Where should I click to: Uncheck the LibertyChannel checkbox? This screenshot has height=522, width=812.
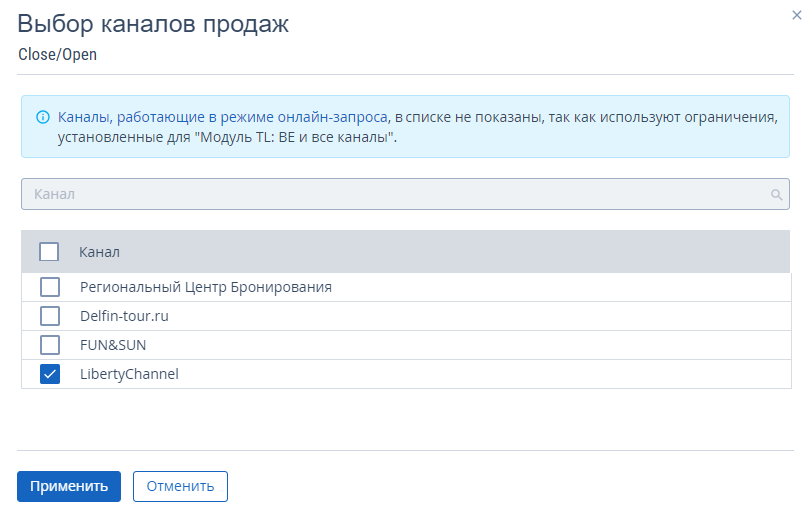pos(49,374)
